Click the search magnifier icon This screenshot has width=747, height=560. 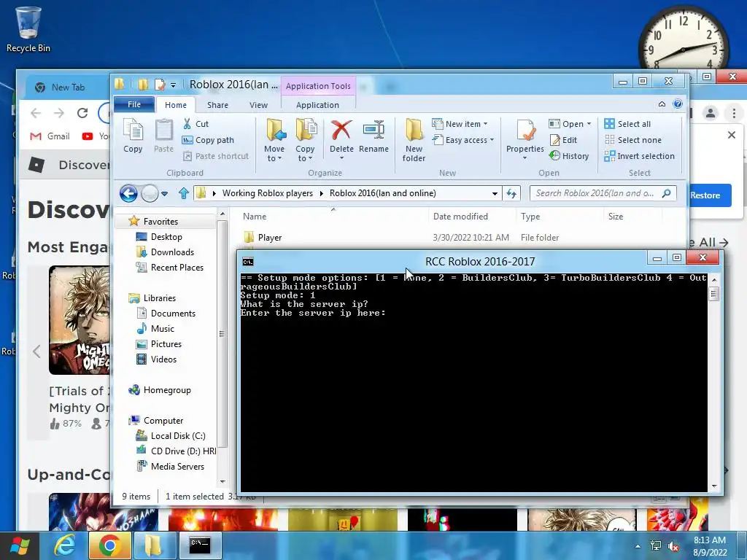[x=667, y=192]
